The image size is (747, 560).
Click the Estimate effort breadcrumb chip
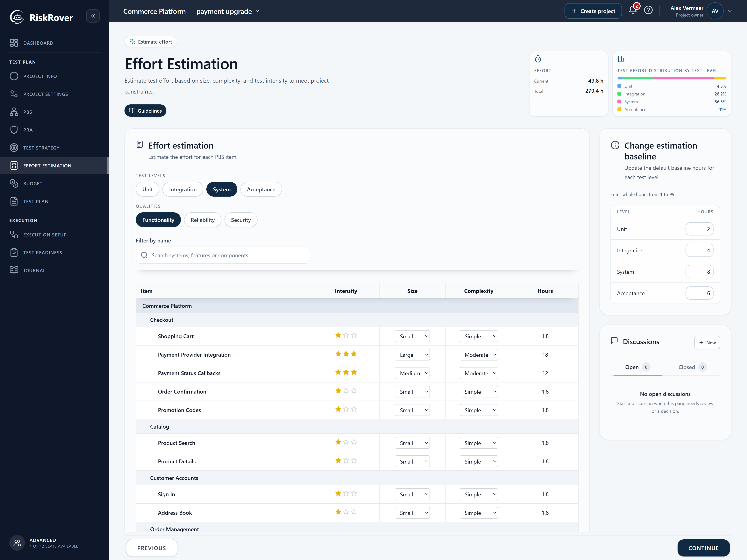pos(151,42)
